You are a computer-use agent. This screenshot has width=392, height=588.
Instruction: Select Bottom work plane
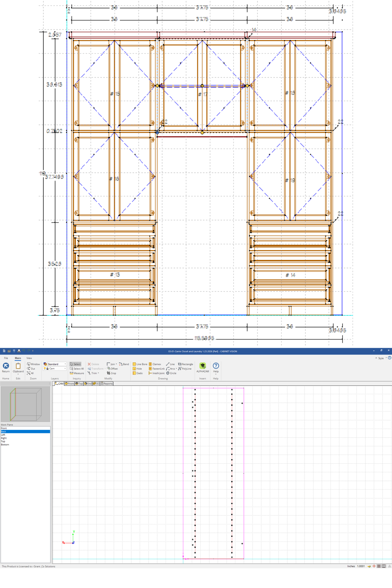[x=25, y=445]
